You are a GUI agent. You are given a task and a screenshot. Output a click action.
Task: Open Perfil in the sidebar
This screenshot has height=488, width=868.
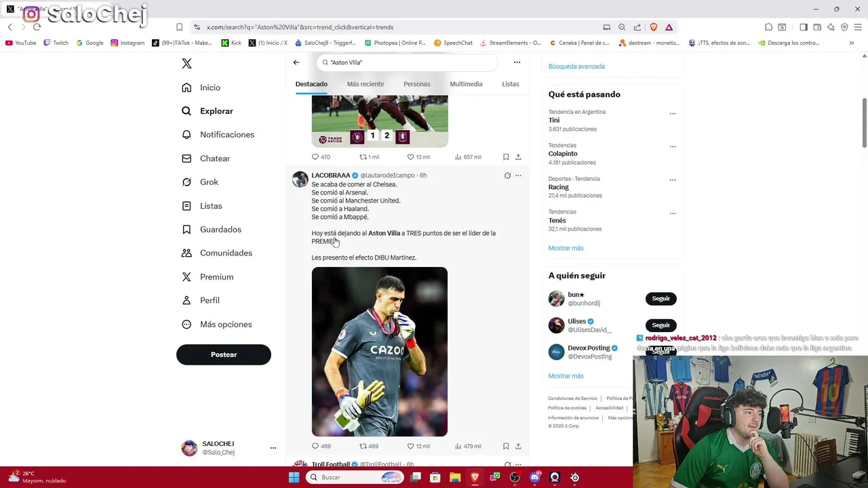(x=201, y=300)
